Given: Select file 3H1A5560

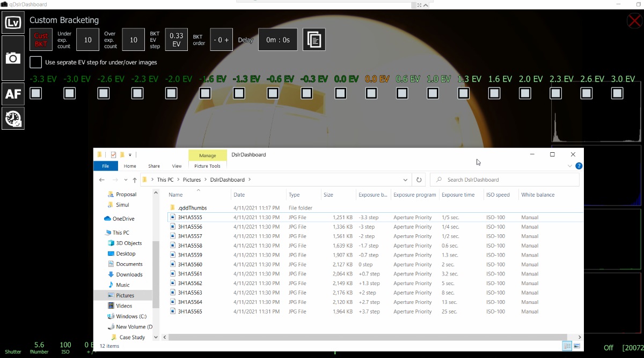Looking at the screenshot, I should coord(191,264).
